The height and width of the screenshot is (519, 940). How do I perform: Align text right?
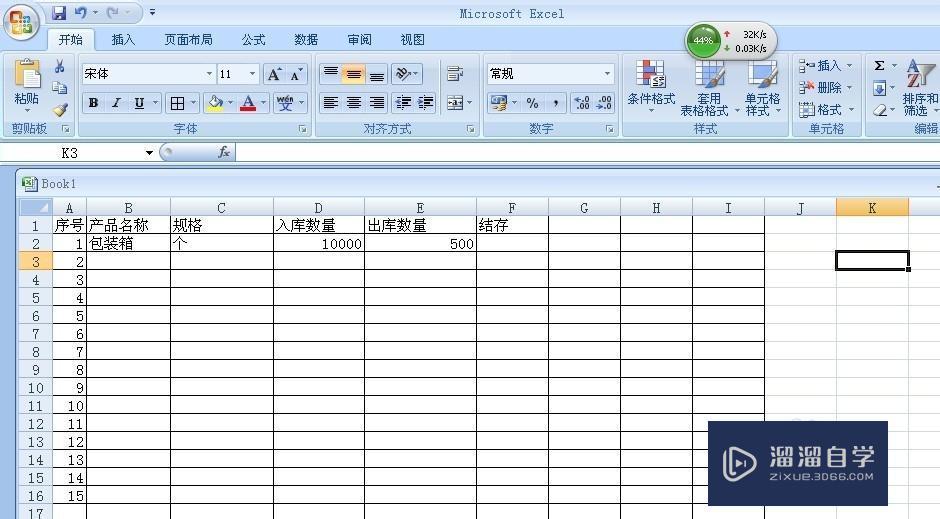pos(376,103)
